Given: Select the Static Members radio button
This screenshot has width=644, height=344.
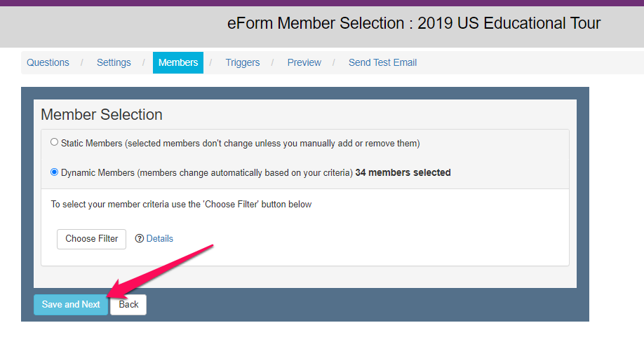Looking at the screenshot, I should click(54, 142).
